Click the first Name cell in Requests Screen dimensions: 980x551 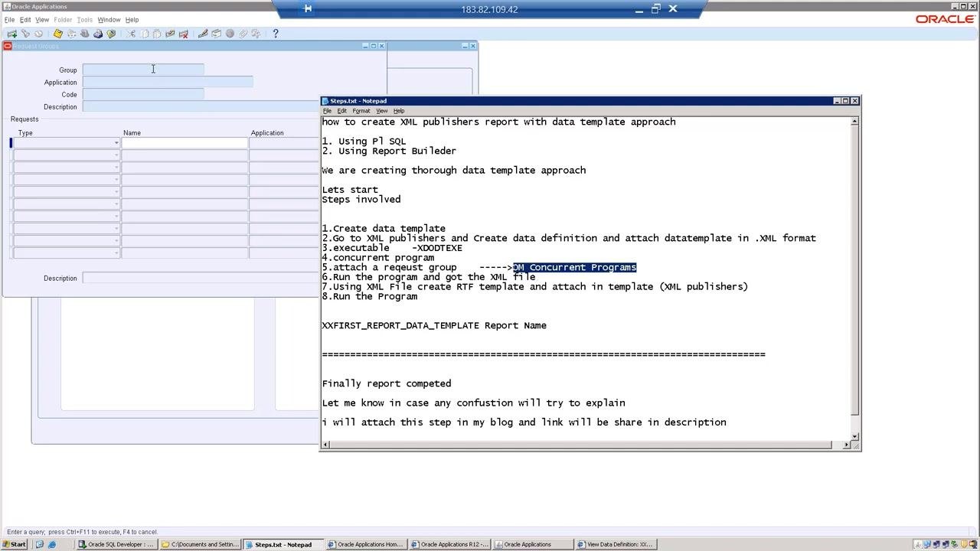point(185,143)
